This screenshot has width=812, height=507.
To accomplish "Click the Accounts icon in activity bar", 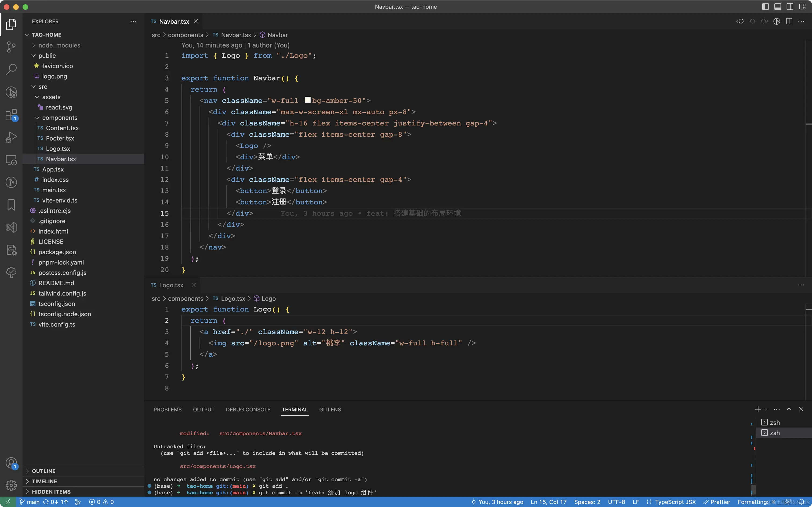I will click(11, 463).
